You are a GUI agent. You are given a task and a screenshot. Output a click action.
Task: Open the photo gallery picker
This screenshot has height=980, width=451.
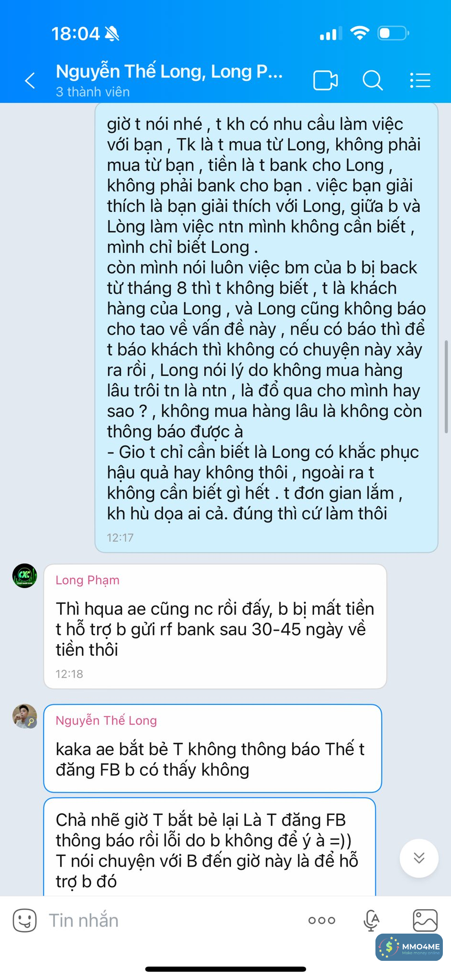click(x=425, y=920)
